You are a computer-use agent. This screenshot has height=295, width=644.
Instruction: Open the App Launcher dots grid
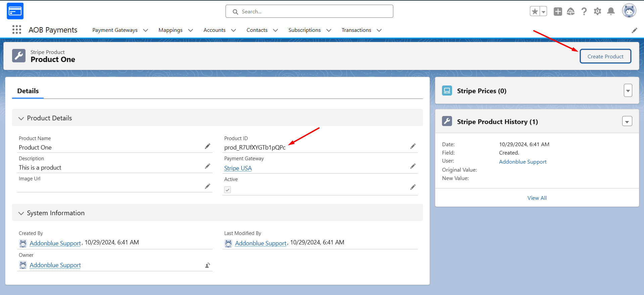pyautogui.click(x=17, y=30)
